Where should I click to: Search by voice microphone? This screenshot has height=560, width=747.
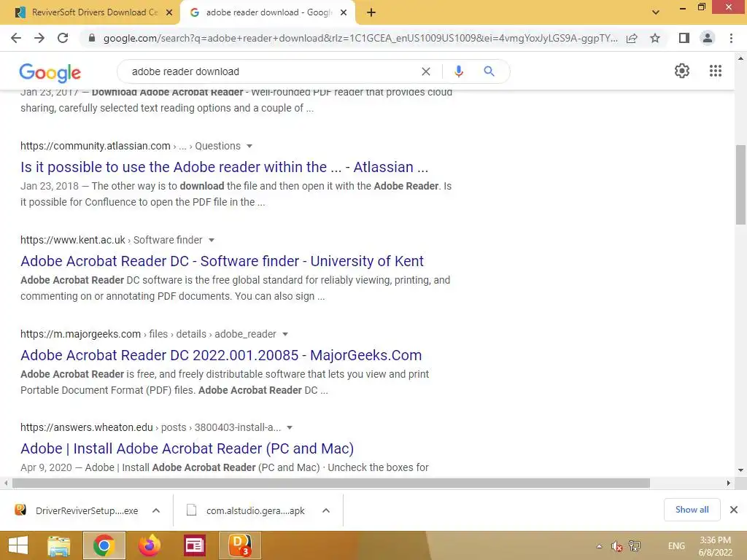coord(459,71)
